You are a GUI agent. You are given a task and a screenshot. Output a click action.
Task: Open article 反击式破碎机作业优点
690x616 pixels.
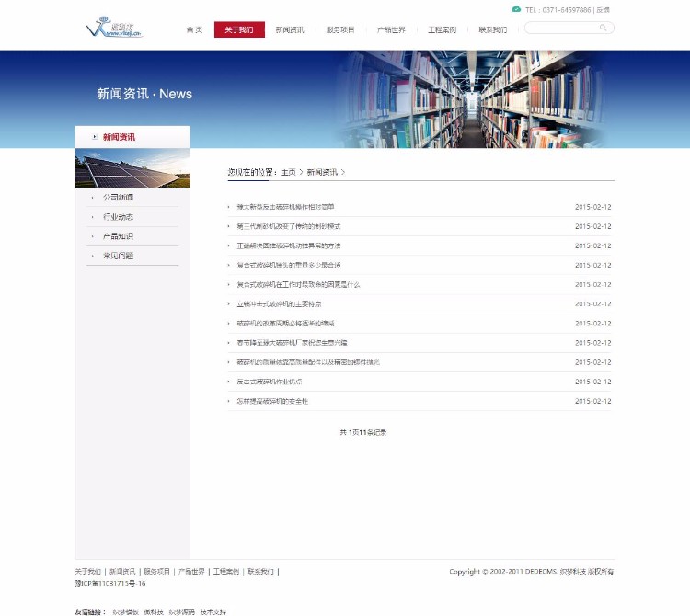(x=270, y=382)
